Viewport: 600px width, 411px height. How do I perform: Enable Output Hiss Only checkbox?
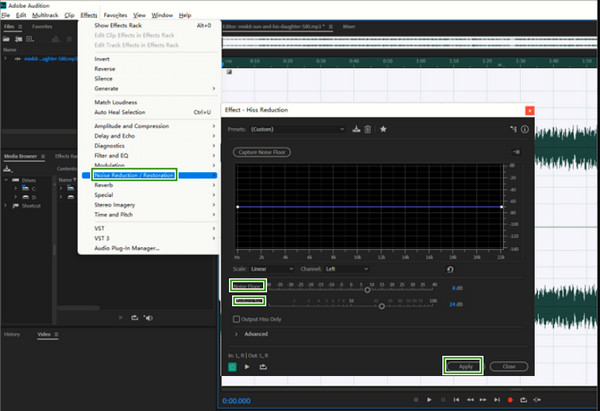(236, 319)
